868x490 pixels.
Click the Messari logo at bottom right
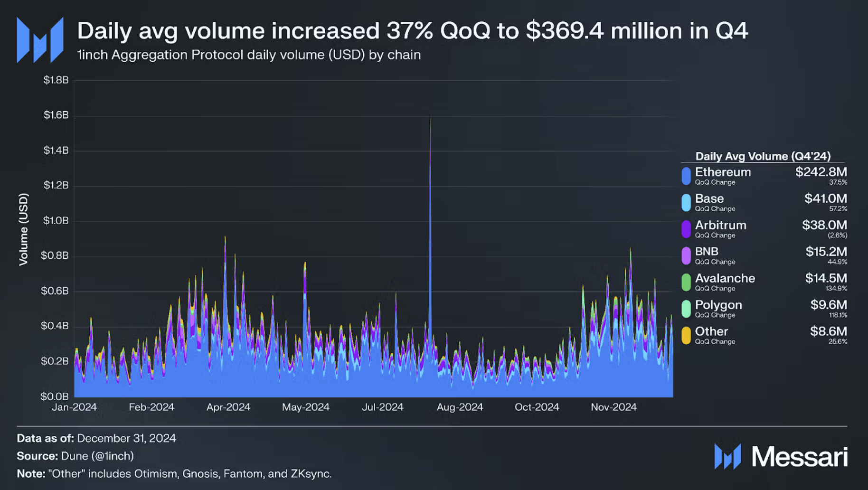(x=781, y=457)
